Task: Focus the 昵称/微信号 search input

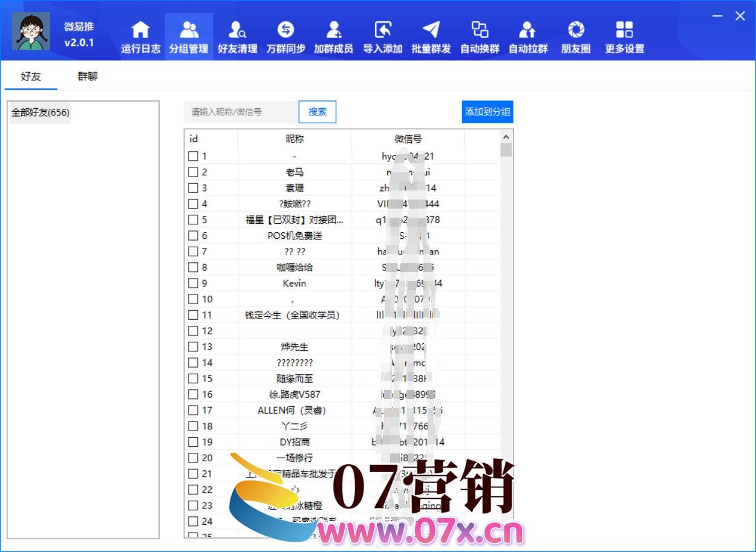Action: (241, 112)
